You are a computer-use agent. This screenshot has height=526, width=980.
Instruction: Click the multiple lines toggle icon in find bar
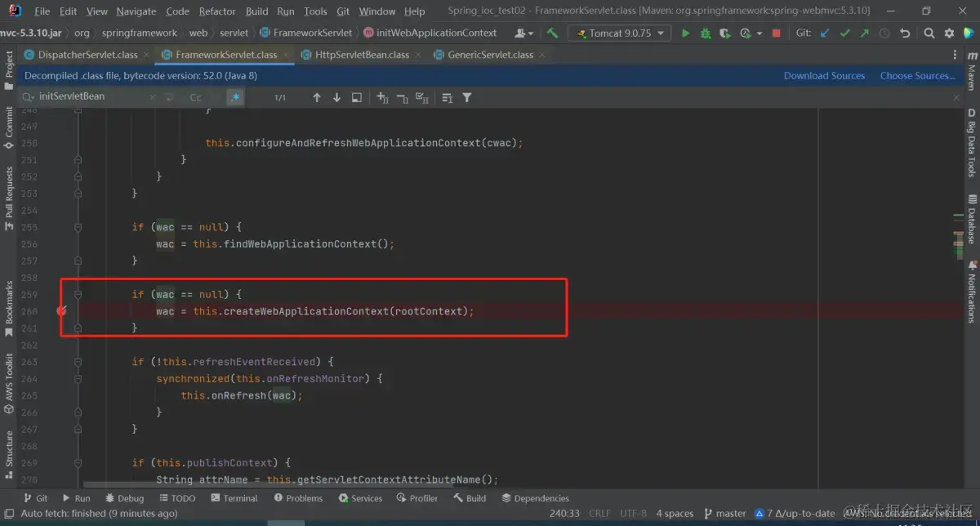[448, 97]
